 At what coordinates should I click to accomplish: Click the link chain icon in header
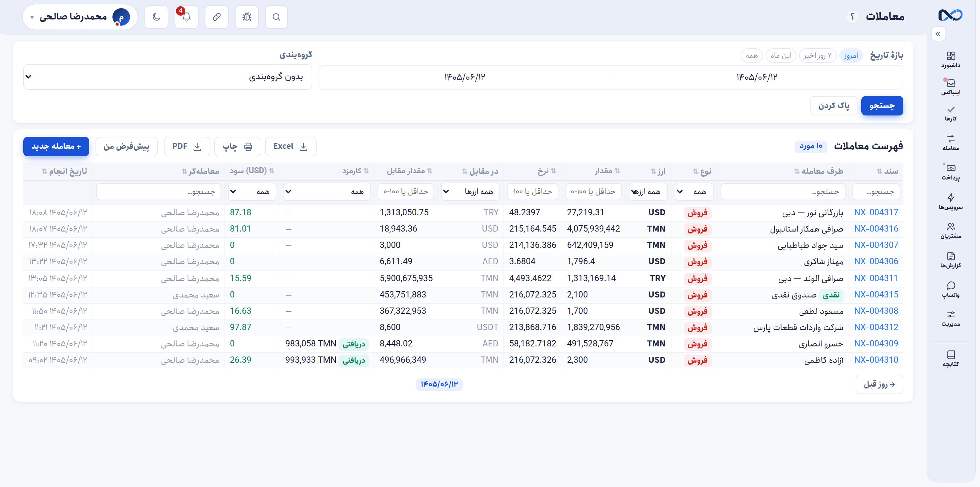point(216,17)
